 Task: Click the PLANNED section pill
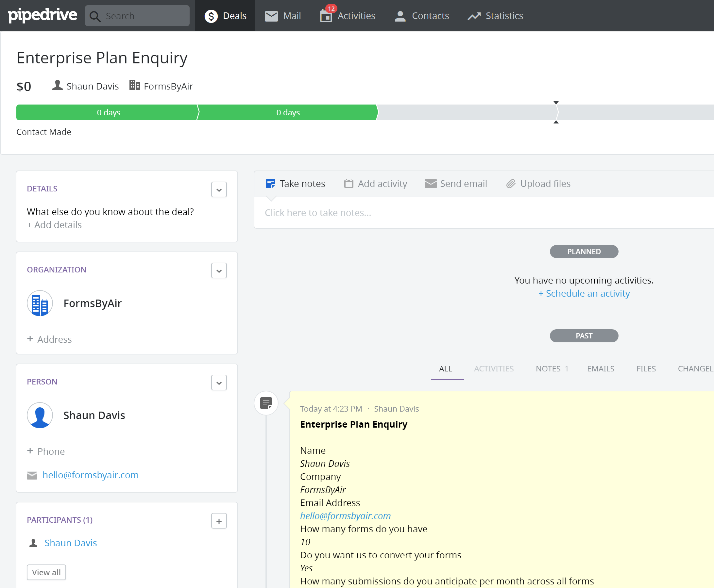point(584,252)
